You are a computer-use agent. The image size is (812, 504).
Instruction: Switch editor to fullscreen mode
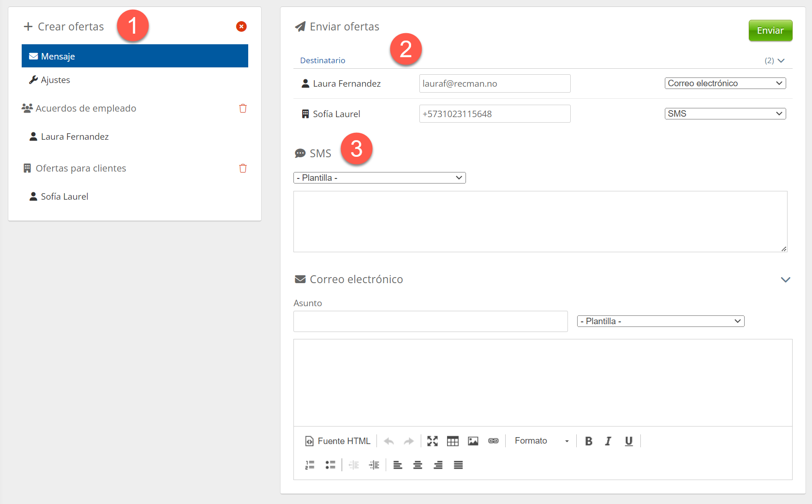(432, 441)
